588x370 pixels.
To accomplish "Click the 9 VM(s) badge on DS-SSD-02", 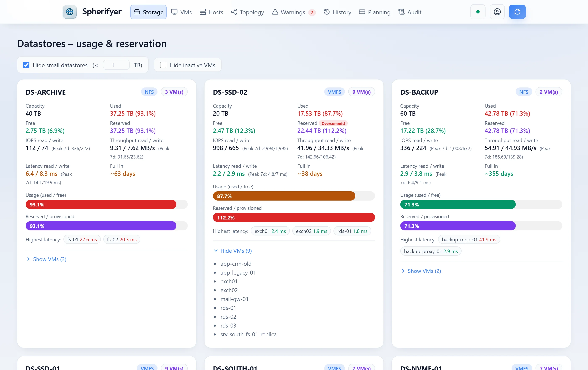I will pos(361,92).
